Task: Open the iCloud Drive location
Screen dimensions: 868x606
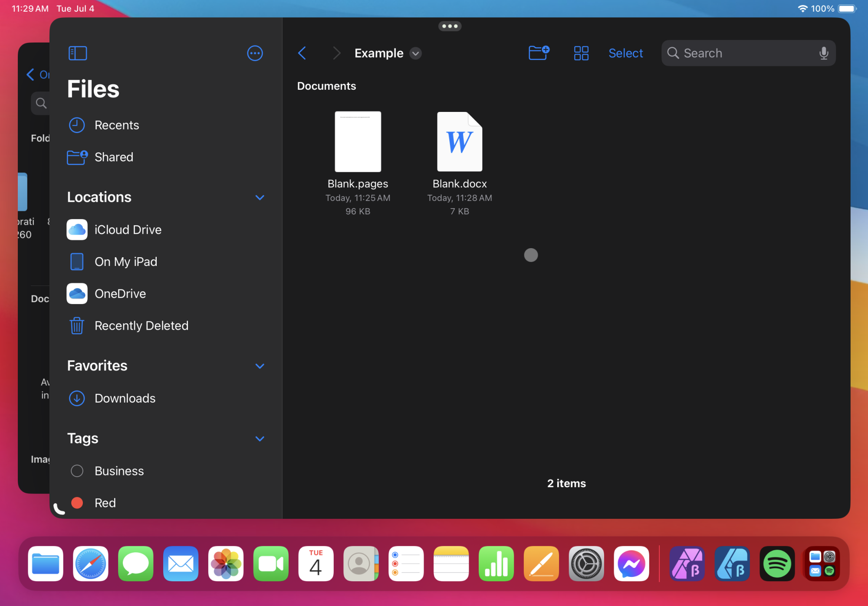Action: 128,230
